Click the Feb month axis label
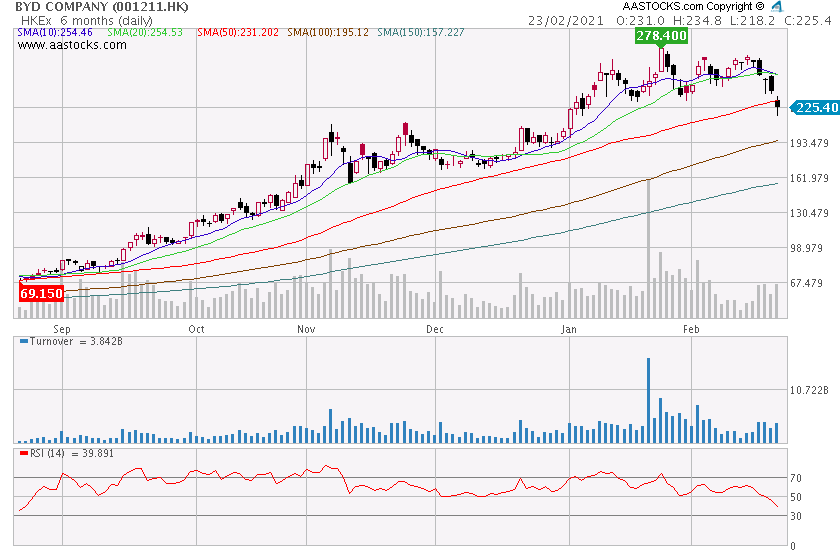Image resolution: width=840 pixels, height=560 pixels. tap(691, 329)
